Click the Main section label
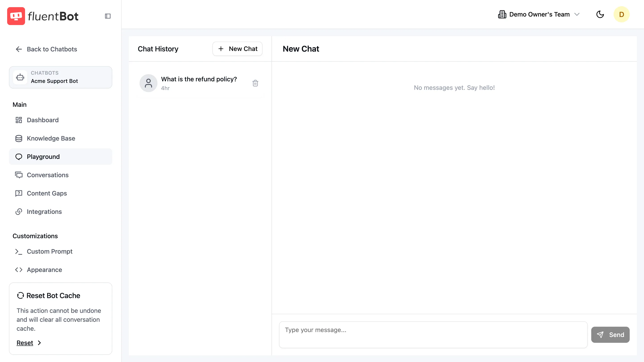 click(19, 105)
